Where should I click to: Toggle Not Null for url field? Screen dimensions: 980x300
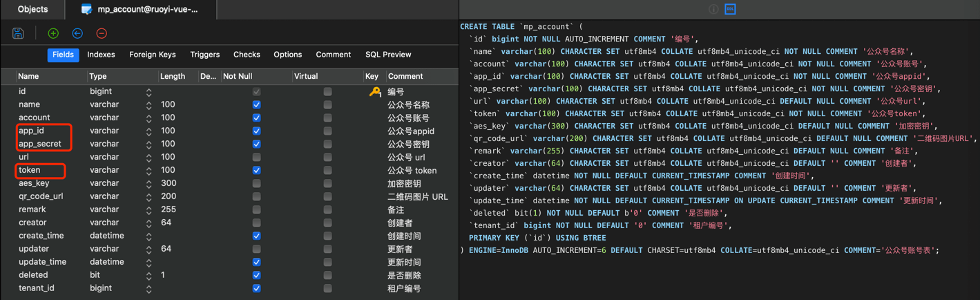click(256, 157)
